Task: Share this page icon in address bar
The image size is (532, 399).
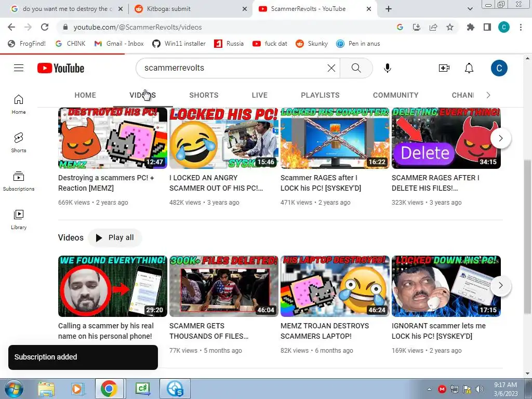Action: pos(433,27)
